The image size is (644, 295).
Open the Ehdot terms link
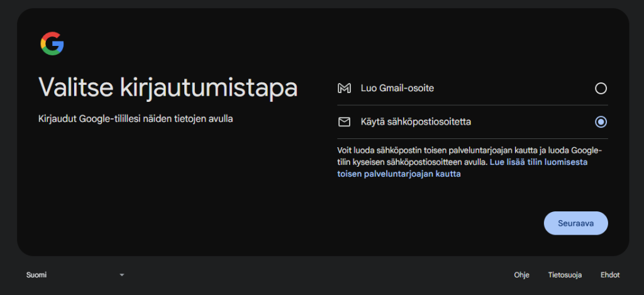pos(610,275)
